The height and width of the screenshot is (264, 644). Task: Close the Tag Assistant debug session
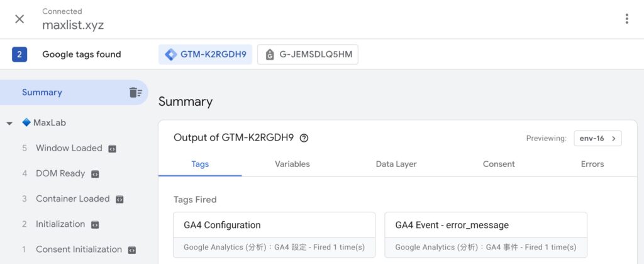(19, 19)
